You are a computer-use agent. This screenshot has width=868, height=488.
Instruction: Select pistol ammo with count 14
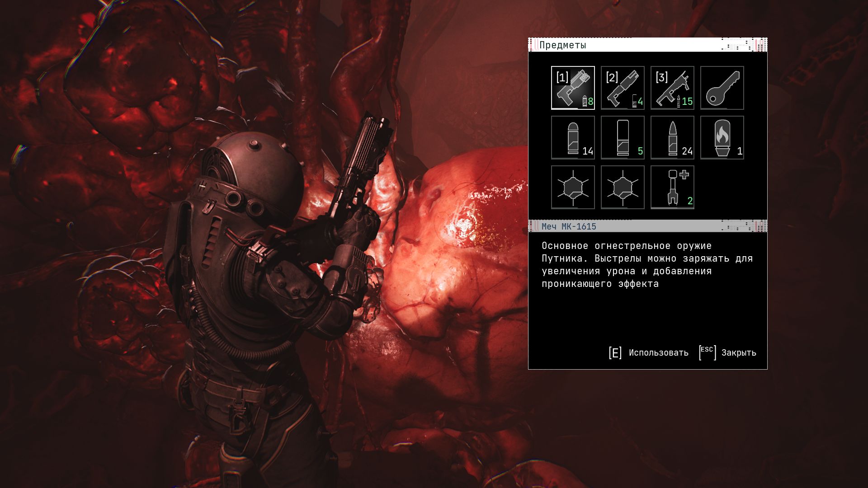pyautogui.click(x=572, y=137)
